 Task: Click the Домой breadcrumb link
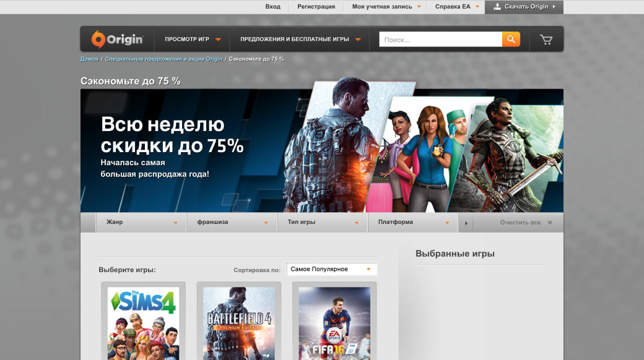click(90, 59)
